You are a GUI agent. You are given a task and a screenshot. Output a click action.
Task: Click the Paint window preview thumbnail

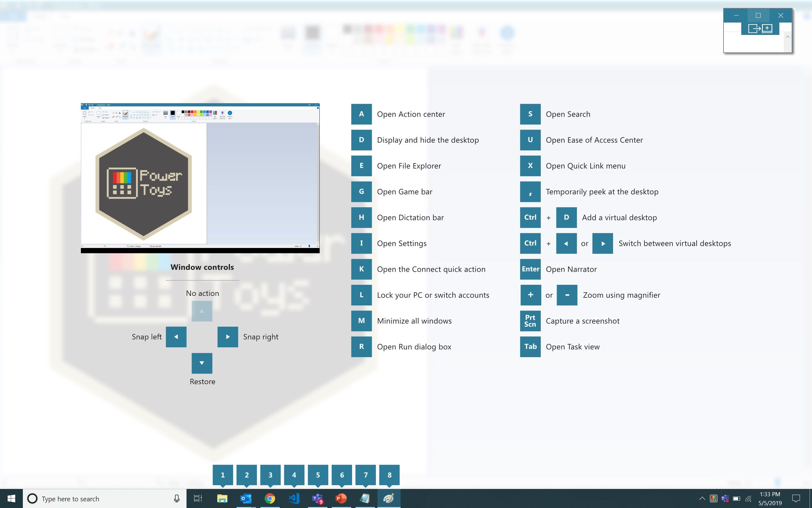pos(200,178)
